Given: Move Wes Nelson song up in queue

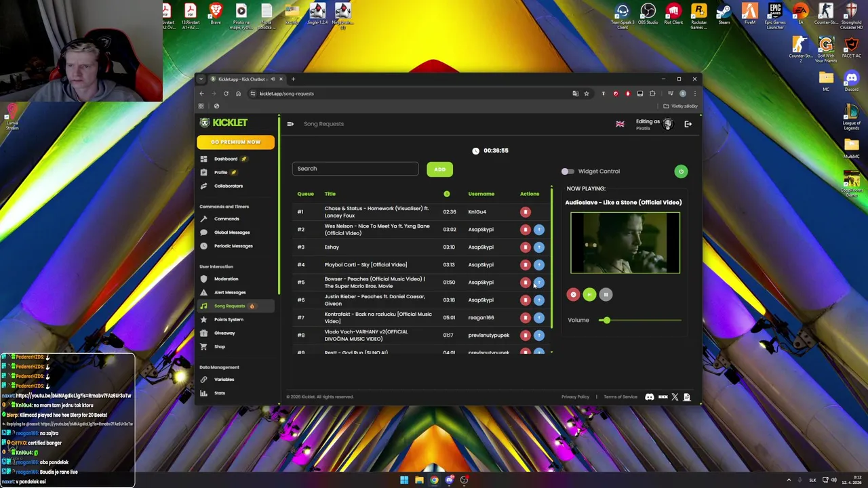Looking at the screenshot, I should [x=539, y=229].
